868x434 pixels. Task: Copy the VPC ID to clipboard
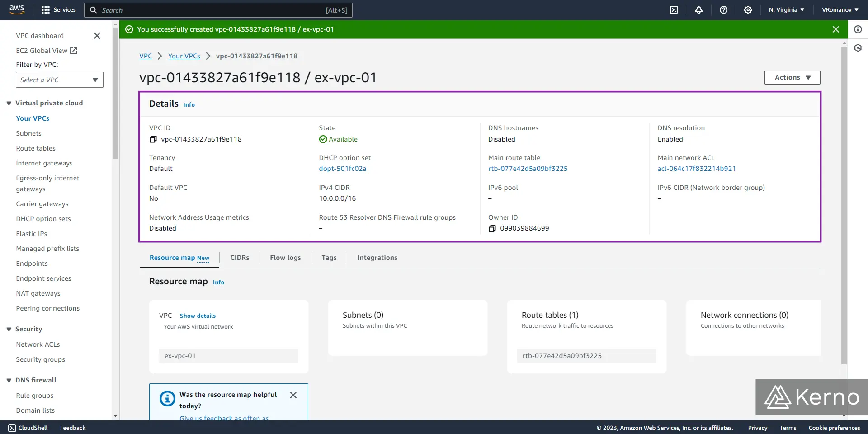153,139
